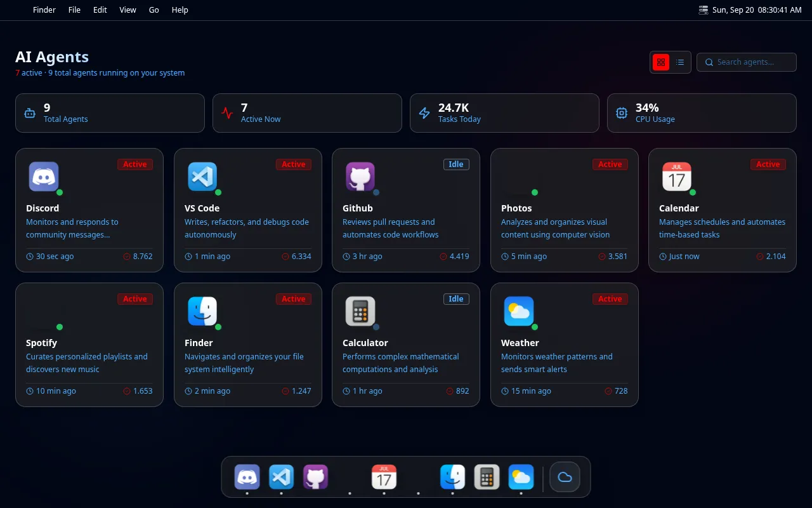Open Finder from the dock
812x508 pixels.
click(x=453, y=477)
